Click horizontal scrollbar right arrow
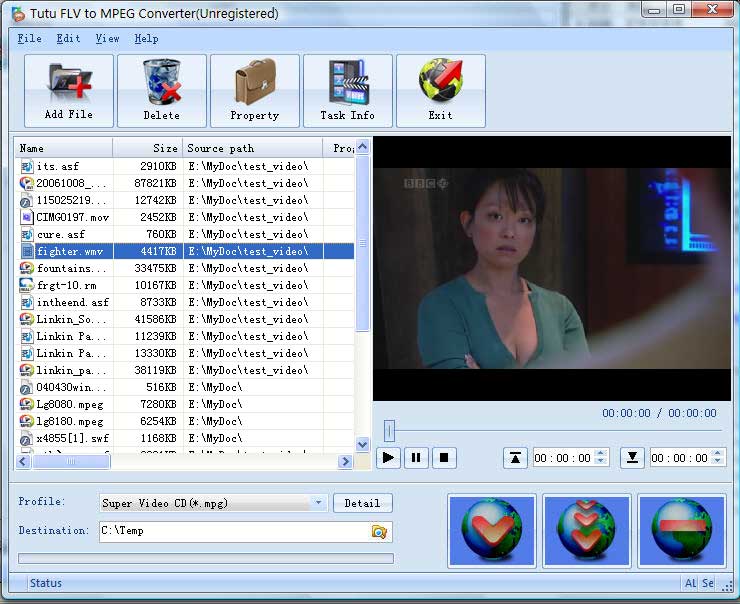This screenshot has height=604, width=740. click(345, 461)
